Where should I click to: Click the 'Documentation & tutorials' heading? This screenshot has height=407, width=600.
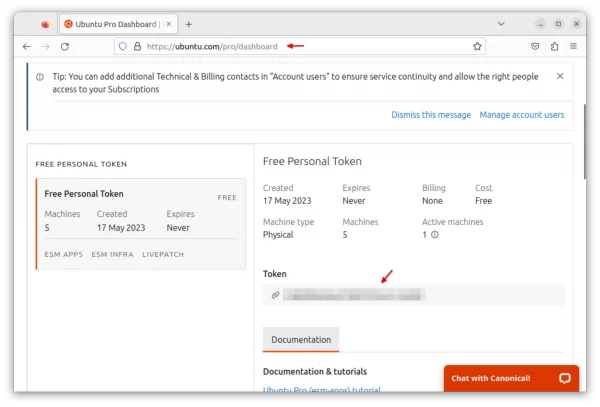[315, 371]
